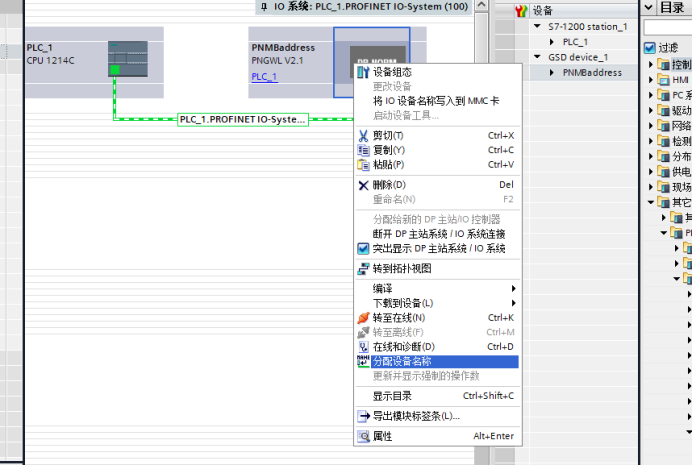Click the 现场 folder icon in catalog

click(663, 187)
